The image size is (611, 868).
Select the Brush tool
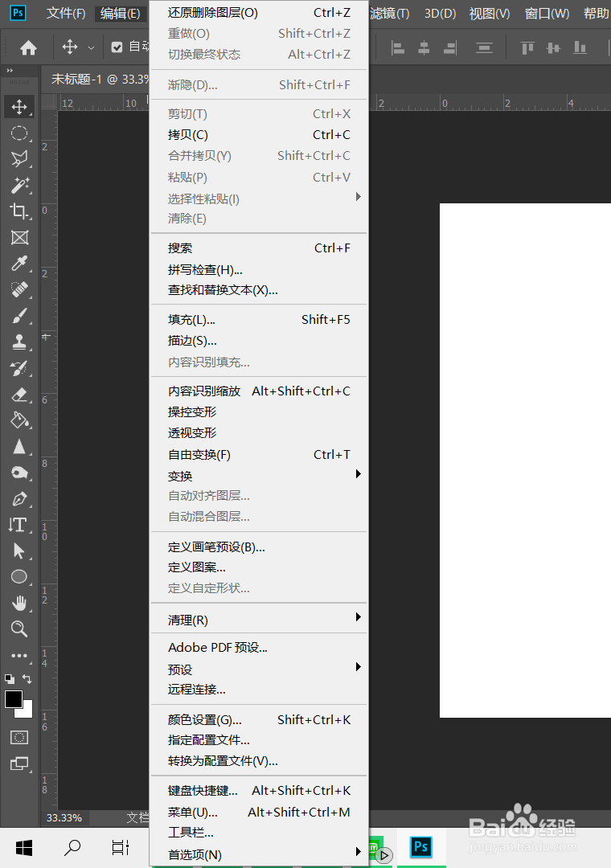click(x=19, y=316)
